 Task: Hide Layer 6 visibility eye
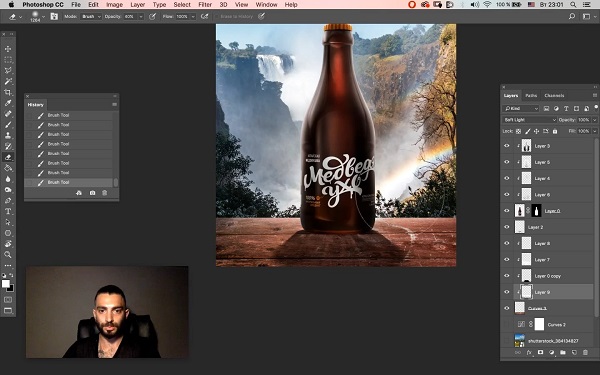(x=507, y=194)
